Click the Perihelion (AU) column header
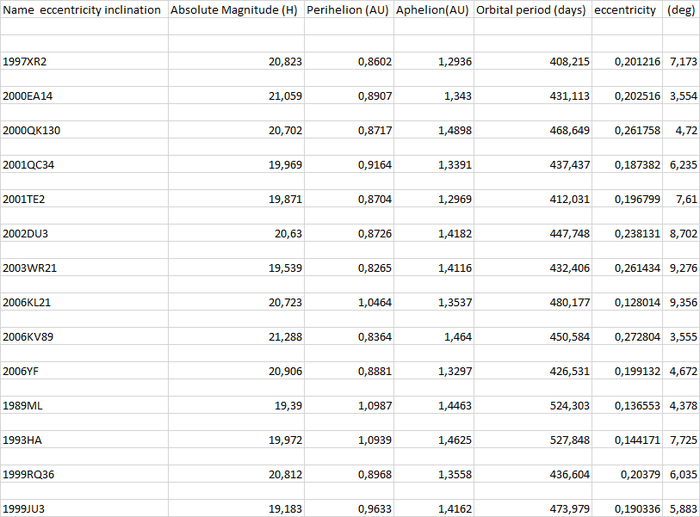Viewport: 700px width, 517px height. (x=348, y=10)
